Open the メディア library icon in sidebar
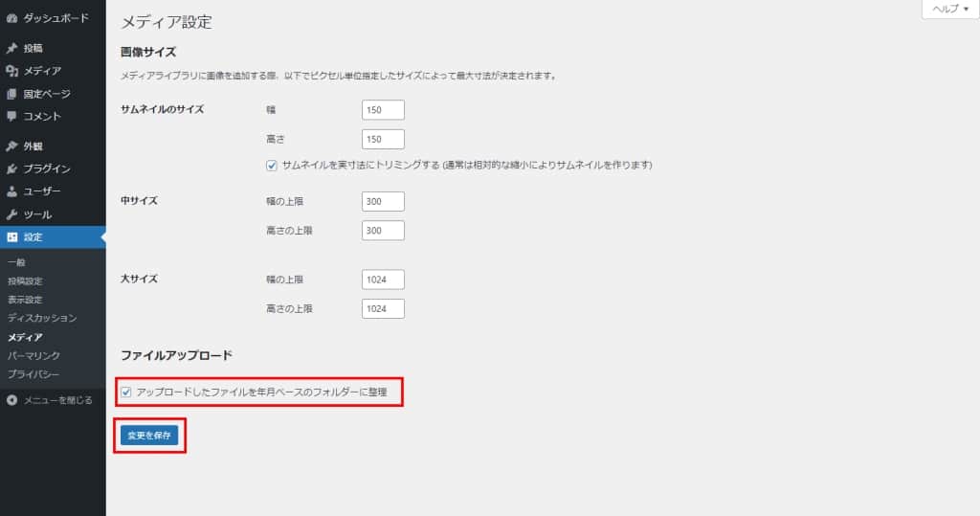Image resolution: width=980 pixels, height=516 pixels. click(11, 71)
